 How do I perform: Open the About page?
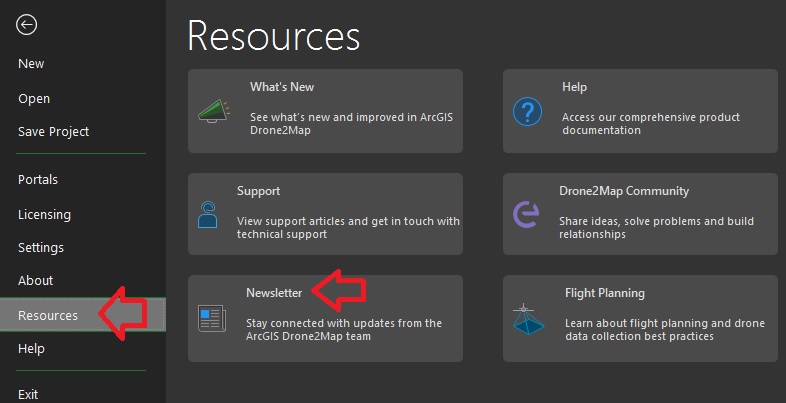[36, 280]
